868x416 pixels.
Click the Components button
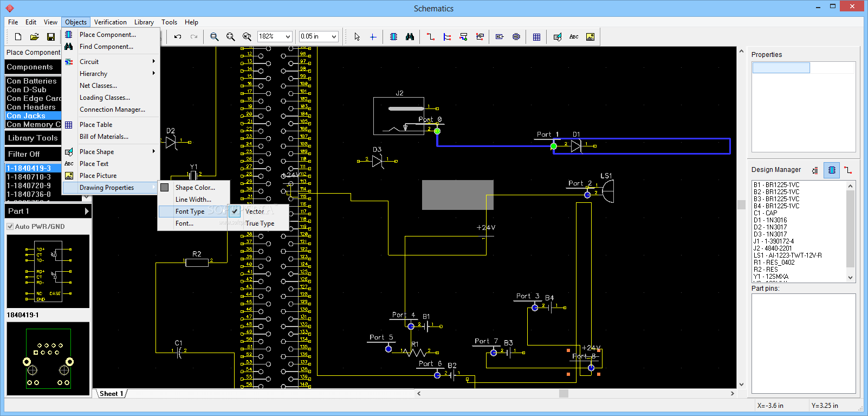click(33, 67)
